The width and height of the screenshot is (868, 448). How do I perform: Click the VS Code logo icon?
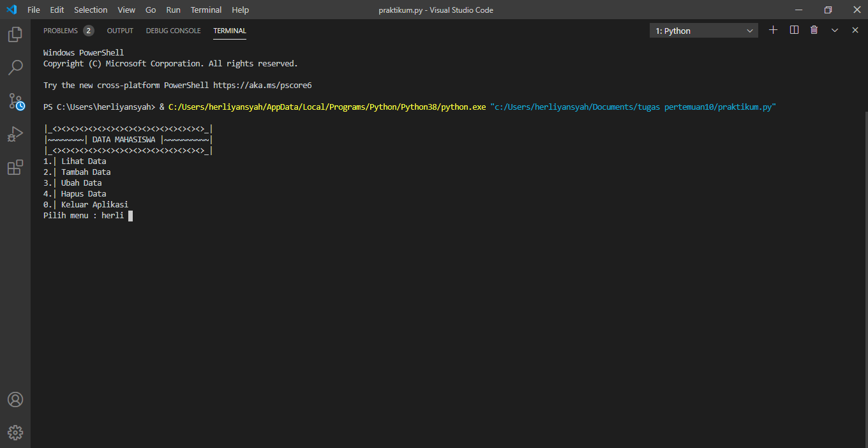point(11,10)
